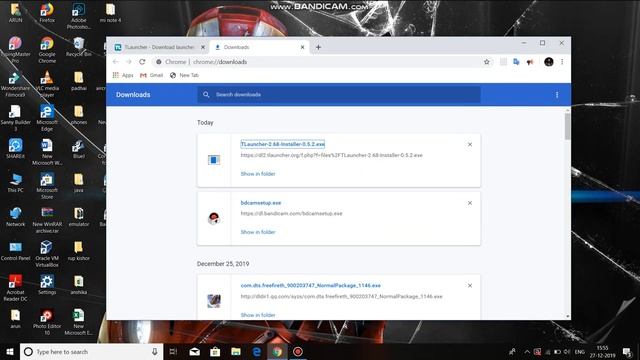Open Chrome's three-dot main menu
Viewport: 640px width, 360px height.
tap(562, 62)
